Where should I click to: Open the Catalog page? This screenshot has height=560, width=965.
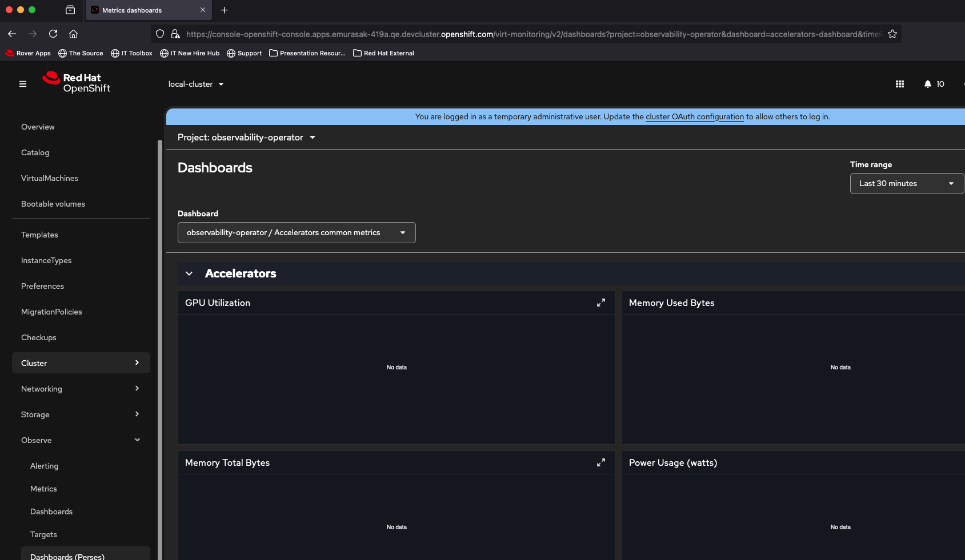pos(35,152)
